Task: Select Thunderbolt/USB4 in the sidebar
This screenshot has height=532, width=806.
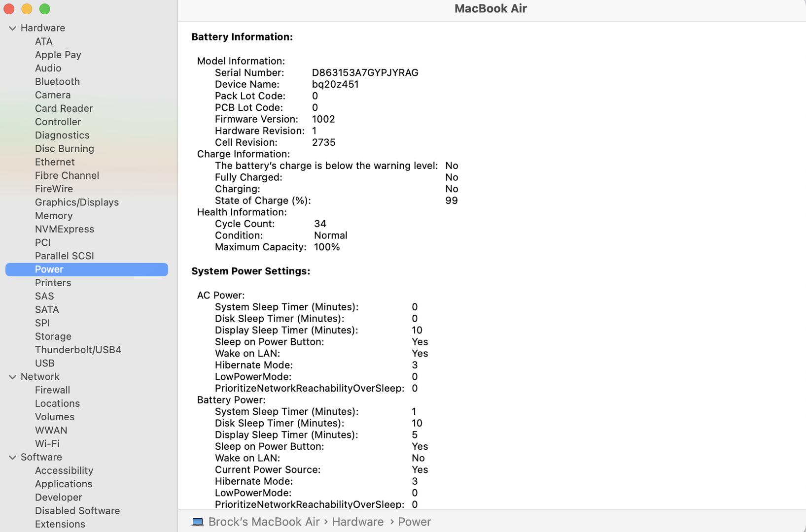Action: point(78,350)
